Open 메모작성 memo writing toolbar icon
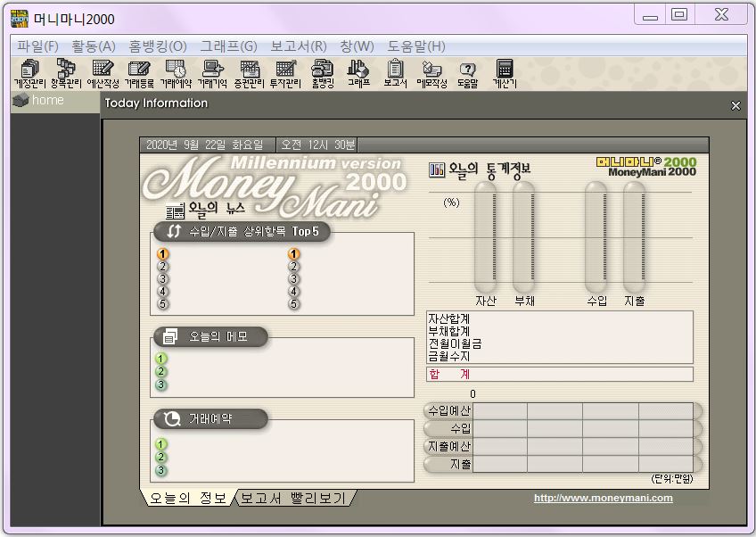This screenshot has height=537, width=756. 431,74
